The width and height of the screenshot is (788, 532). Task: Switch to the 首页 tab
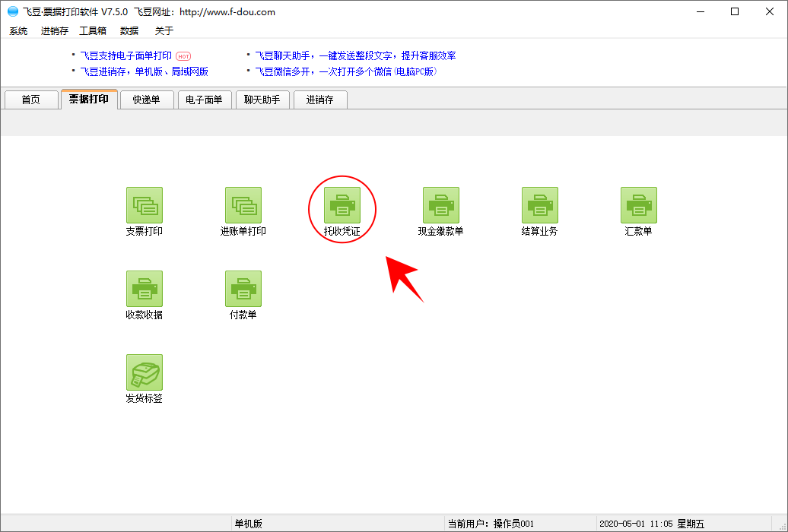click(31, 100)
